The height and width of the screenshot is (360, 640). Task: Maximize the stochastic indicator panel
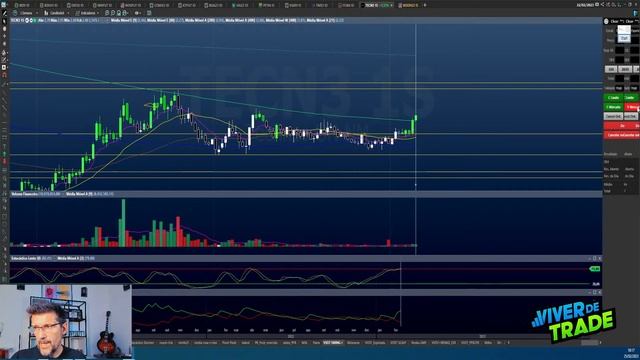pos(594,258)
